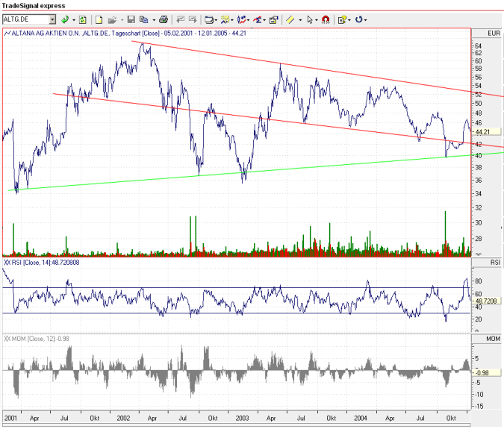The width and height of the screenshot is (504, 429).
Task: Create a new blank document
Action: (x=99, y=19)
